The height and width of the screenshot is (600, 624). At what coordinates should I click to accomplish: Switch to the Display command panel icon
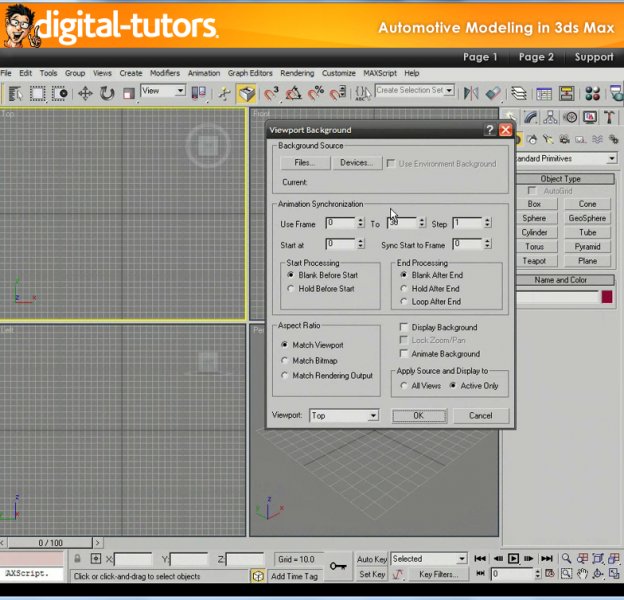point(590,117)
